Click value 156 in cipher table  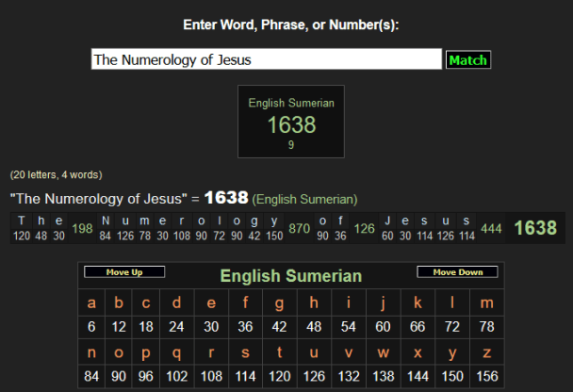[486, 376]
